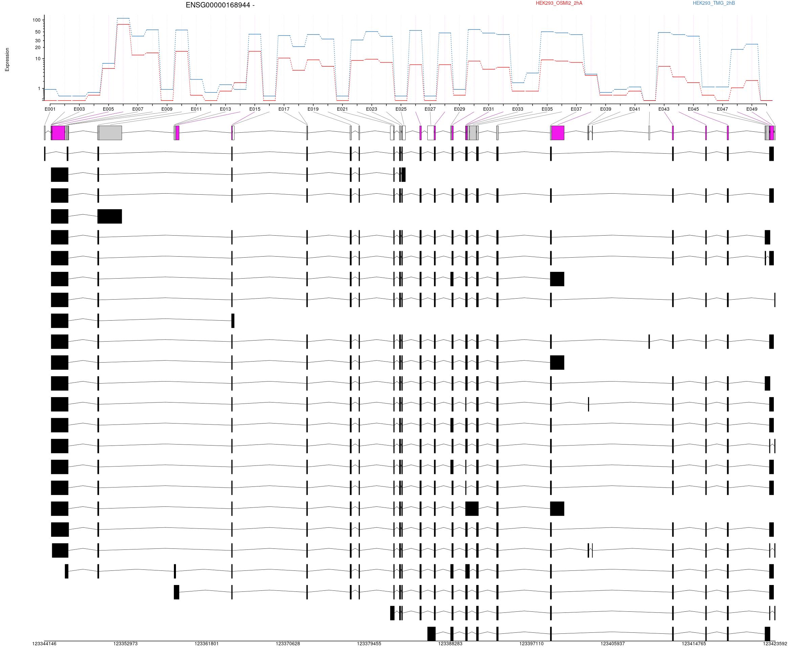The width and height of the screenshot is (812, 650).
Task: Click y-axis tick value 20
Action: coord(38,47)
